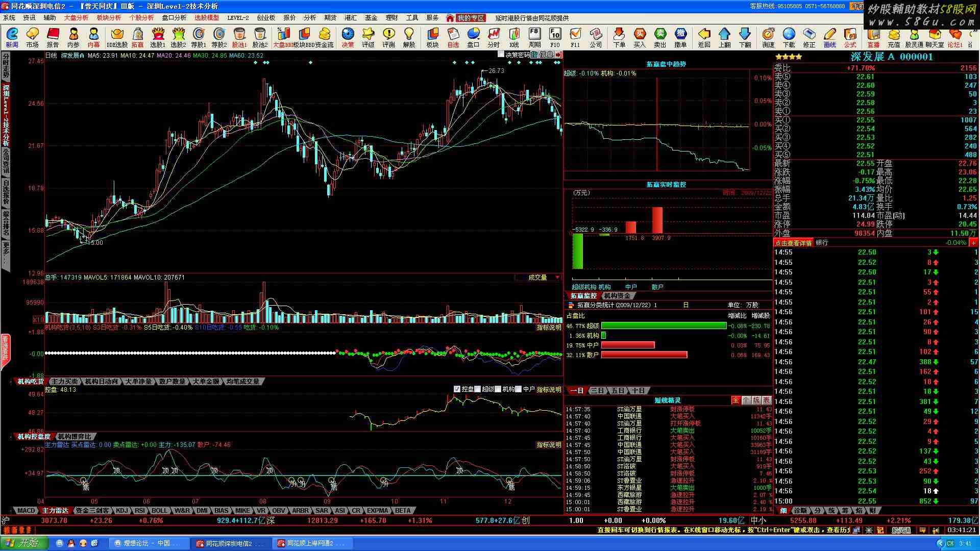The width and height of the screenshot is (980, 551).
Task: Open the 选股模型 menu
Action: [206, 17]
